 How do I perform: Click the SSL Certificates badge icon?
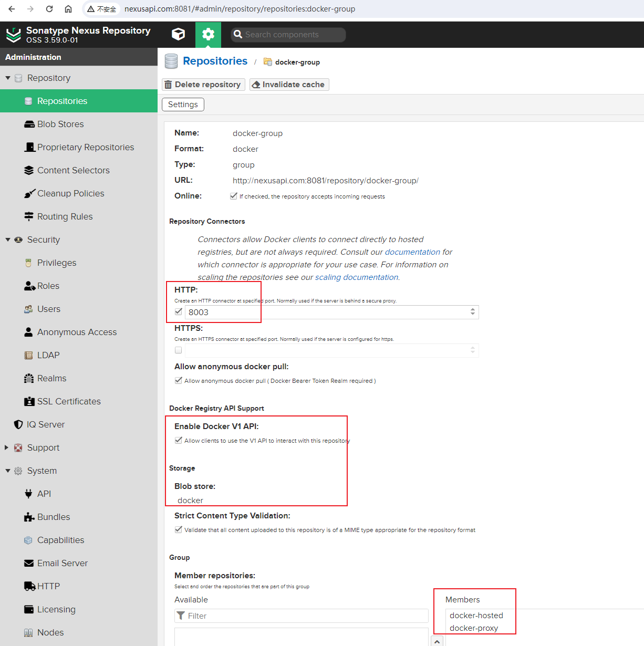29,402
